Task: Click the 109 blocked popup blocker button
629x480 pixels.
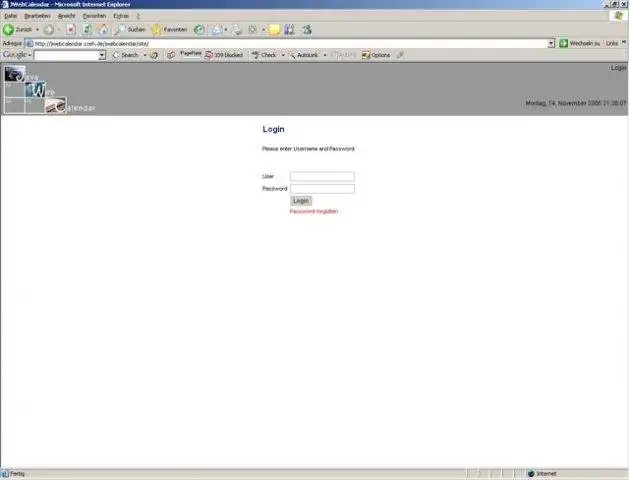Action: tap(224, 55)
